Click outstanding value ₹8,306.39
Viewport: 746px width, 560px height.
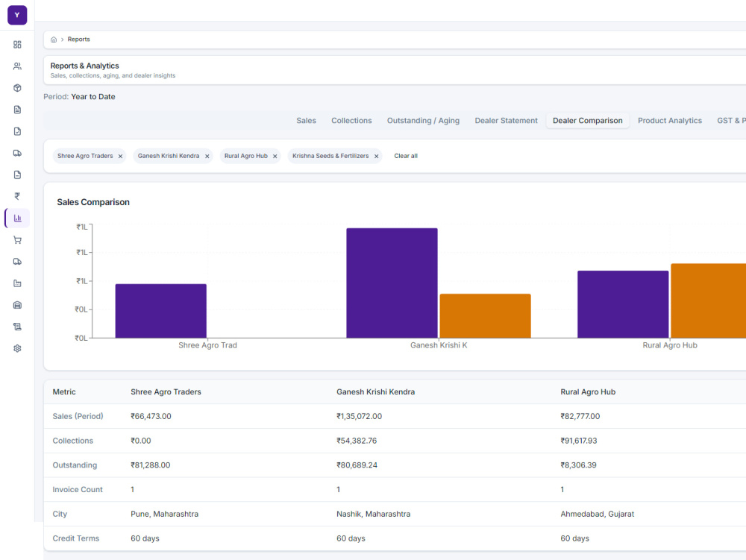578,465
